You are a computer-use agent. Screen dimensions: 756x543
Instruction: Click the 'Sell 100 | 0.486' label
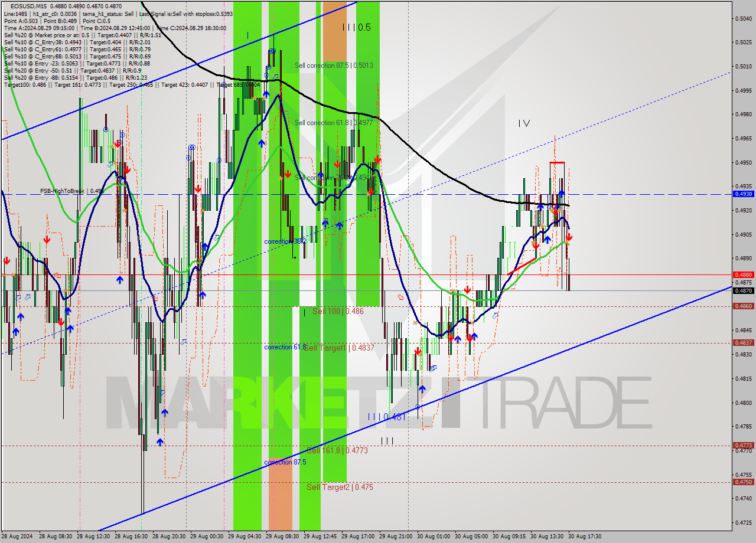click(338, 310)
